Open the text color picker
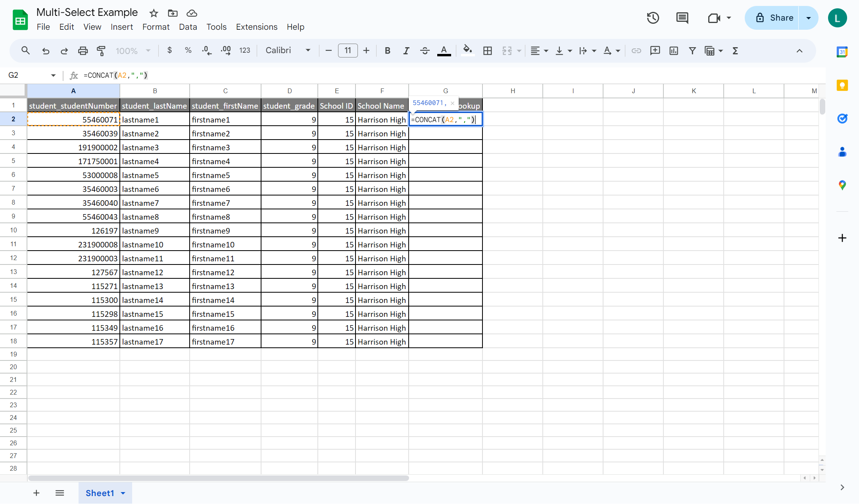 [444, 51]
